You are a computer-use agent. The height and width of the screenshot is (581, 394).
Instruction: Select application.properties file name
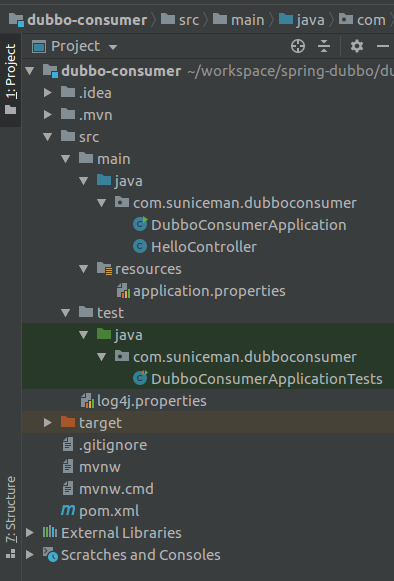(x=209, y=291)
